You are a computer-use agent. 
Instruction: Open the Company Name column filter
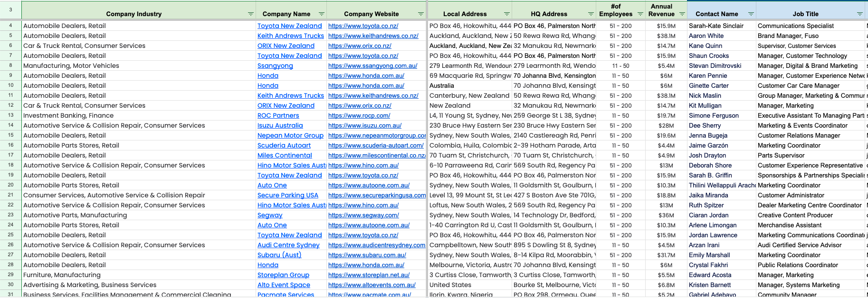[322, 14]
